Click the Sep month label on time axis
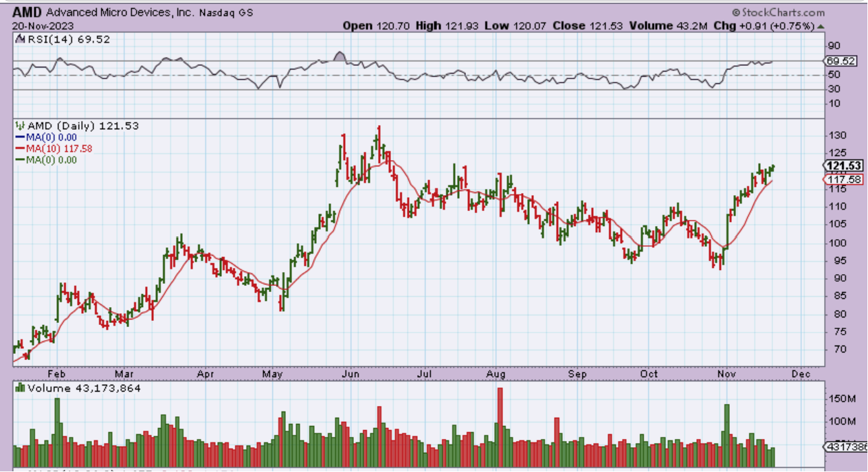 [x=579, y=374]
